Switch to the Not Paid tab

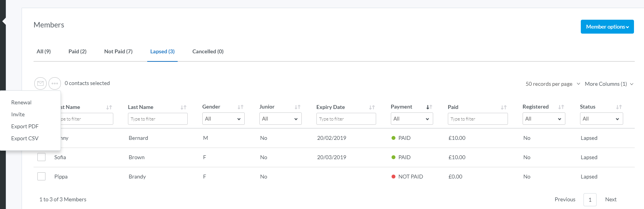(118, 51)
